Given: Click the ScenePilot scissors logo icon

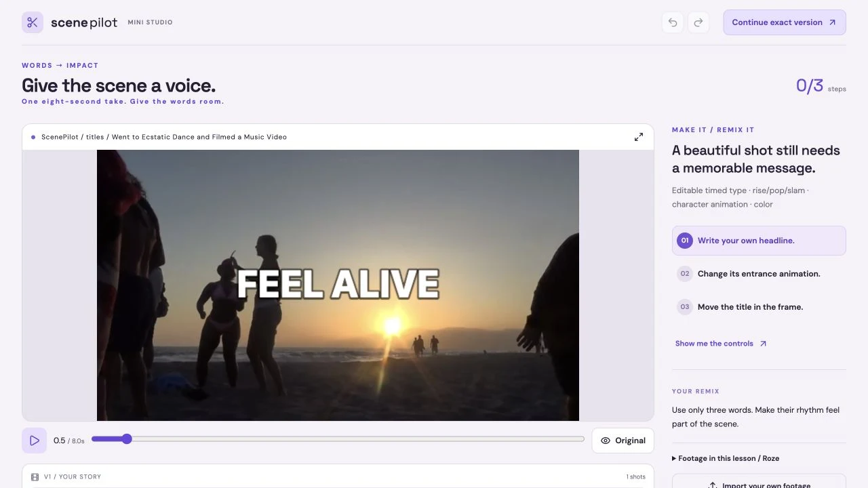Looking at the screenshot, I should pos(33,22).
